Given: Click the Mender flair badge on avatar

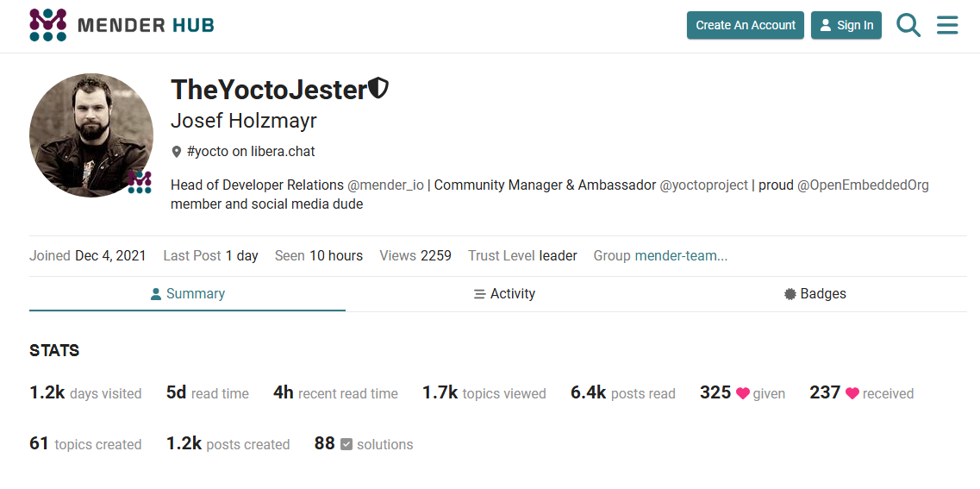Looking at the screenshot, I should pos(140,182).
